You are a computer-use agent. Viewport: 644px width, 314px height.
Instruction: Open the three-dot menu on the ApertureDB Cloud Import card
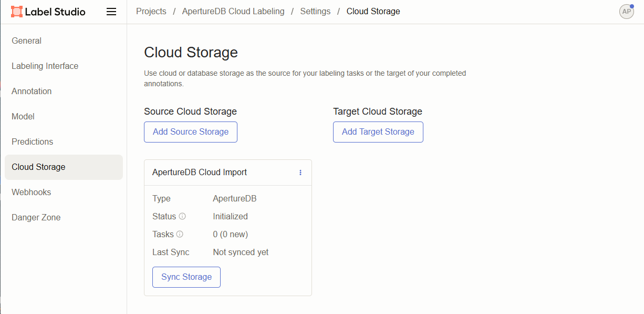point(300,173)
